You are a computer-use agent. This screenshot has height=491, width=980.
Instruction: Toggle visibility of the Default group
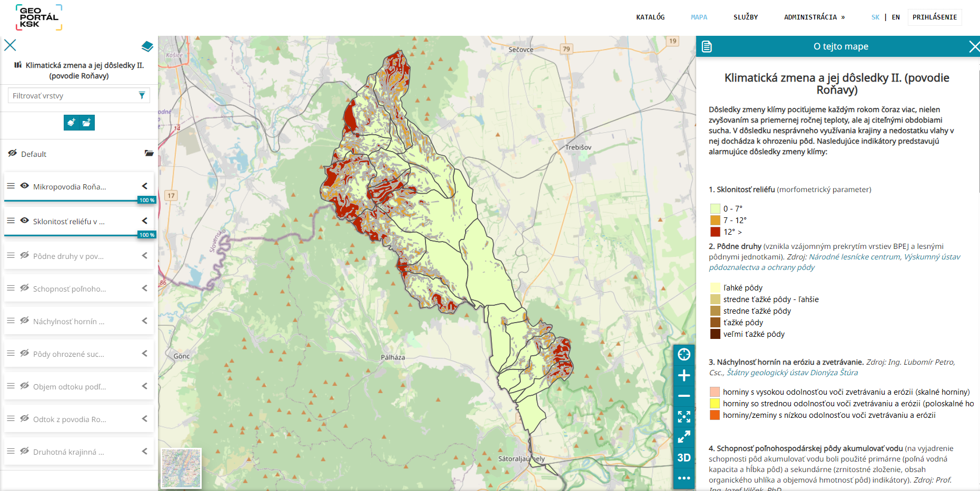pos(13,153)
